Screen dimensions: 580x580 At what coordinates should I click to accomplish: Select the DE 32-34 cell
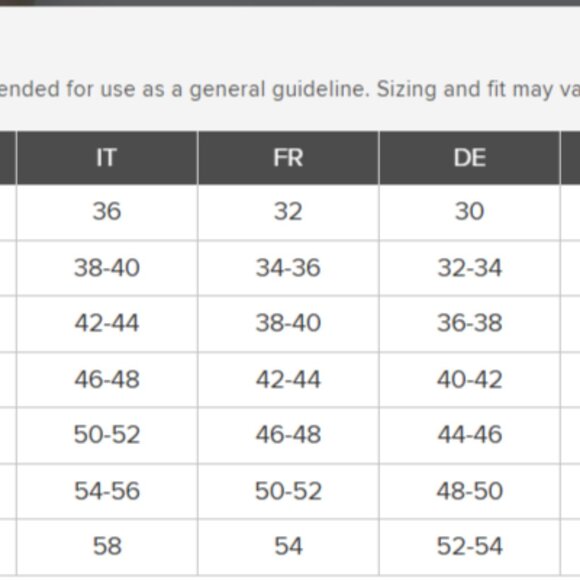pos(469,268)
